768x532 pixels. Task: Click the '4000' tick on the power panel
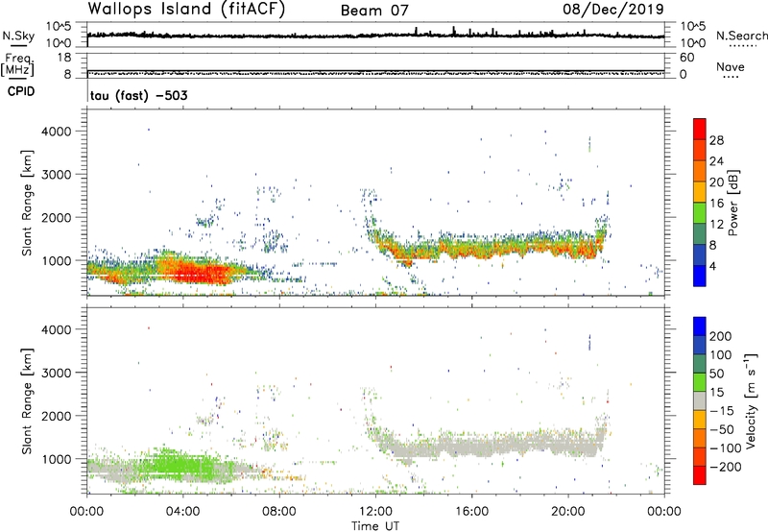56,132
